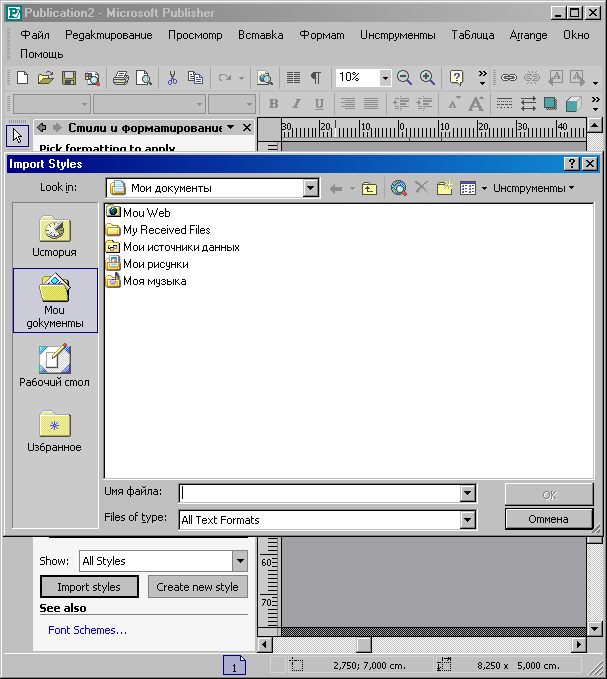
Task: Click the Zoom In magnifier icon
Action: pyautogui.click(x=427, y=78)
